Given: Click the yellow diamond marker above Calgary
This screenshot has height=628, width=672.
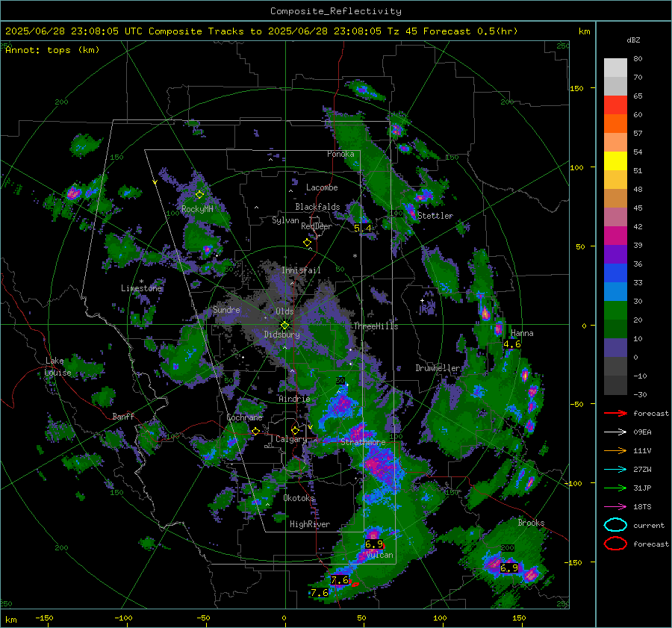Looking at the screenshot, I should 295,430.
